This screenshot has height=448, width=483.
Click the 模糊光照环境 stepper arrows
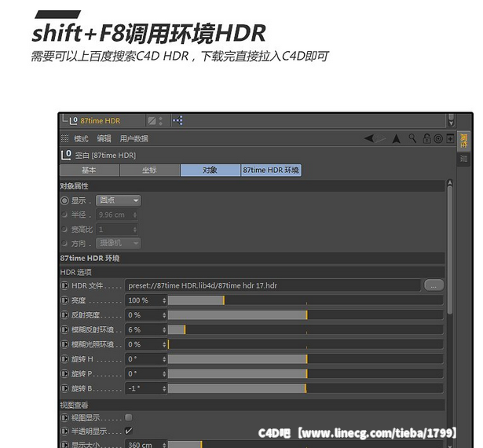(164, 344)
